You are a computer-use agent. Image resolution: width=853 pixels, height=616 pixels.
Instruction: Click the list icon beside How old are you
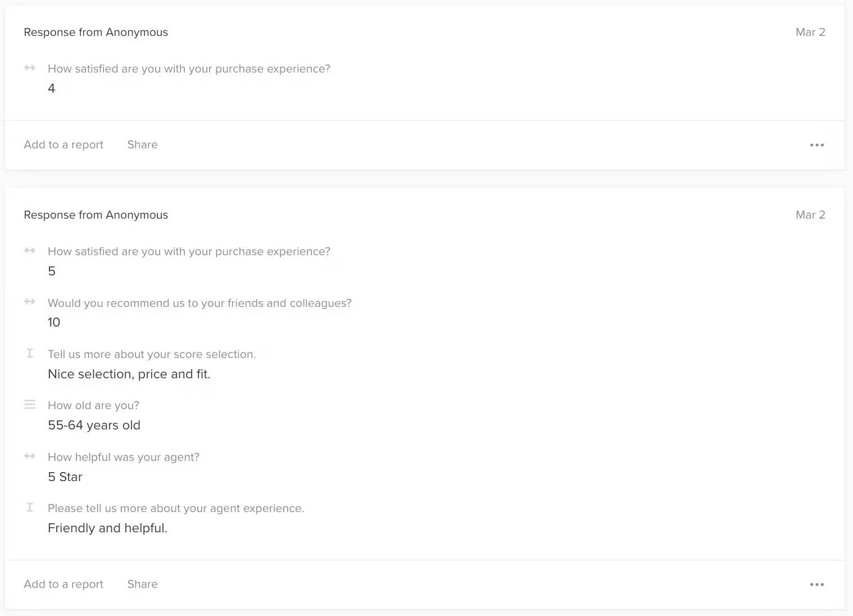pos(30,404)
